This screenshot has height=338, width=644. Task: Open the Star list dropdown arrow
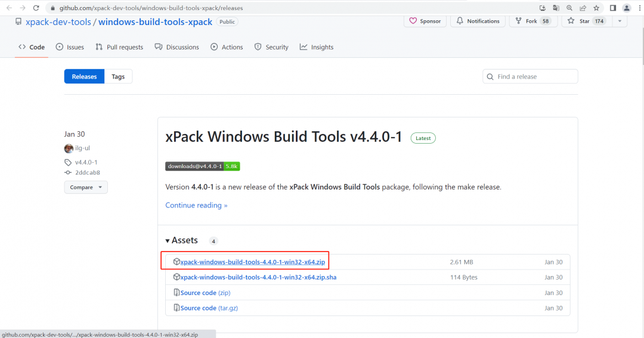(620, 21)
